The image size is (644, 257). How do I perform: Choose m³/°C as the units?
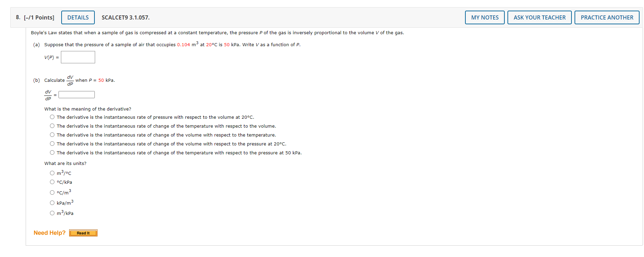point(52,173)
